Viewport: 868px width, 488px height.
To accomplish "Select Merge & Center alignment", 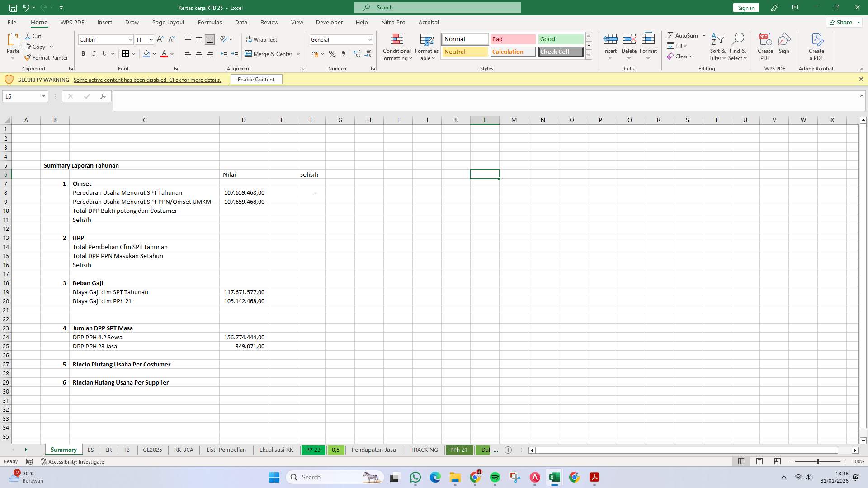I will 269,54.
